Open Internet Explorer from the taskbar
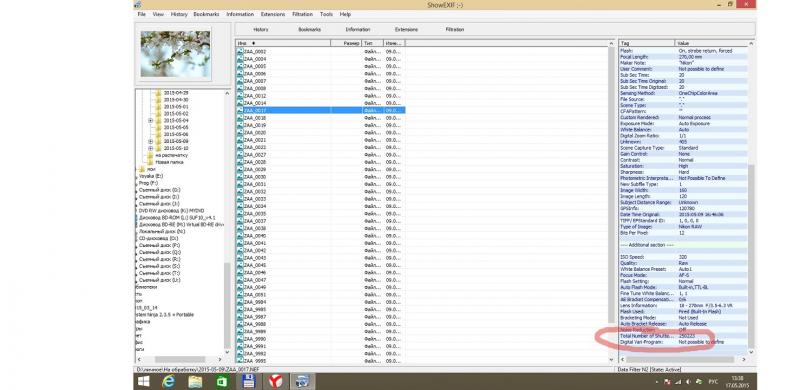Image resolution: width=800 pixels, height=390 pixels. pos(169,381)
